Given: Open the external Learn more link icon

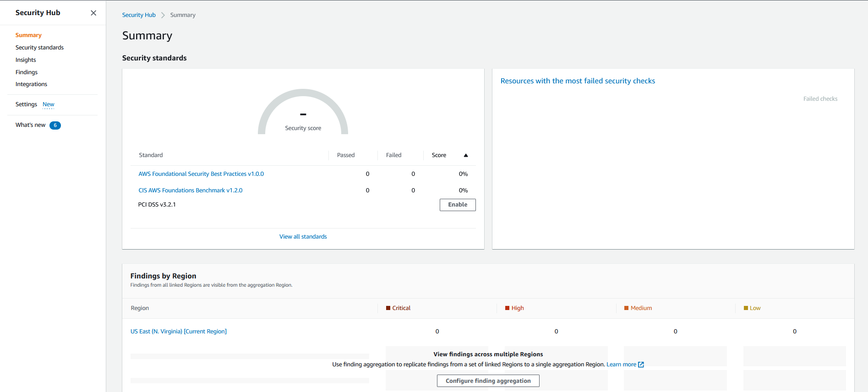Looking at the screenshot, I should (x=641, y=365).
